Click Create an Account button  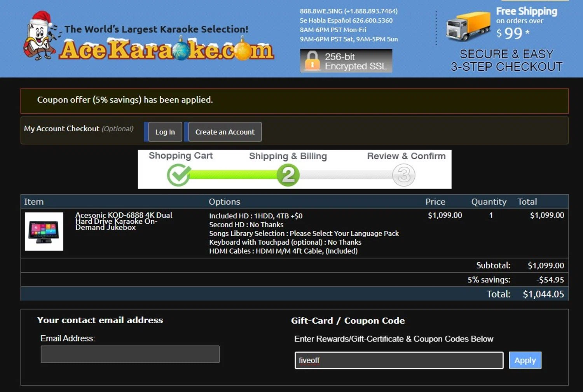tap(225, 132)
